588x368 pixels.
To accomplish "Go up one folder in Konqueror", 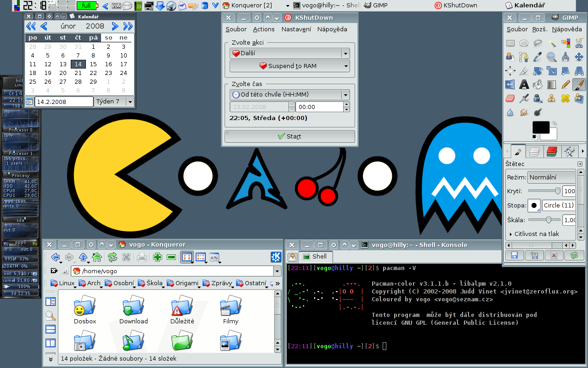I will (83, 257).
